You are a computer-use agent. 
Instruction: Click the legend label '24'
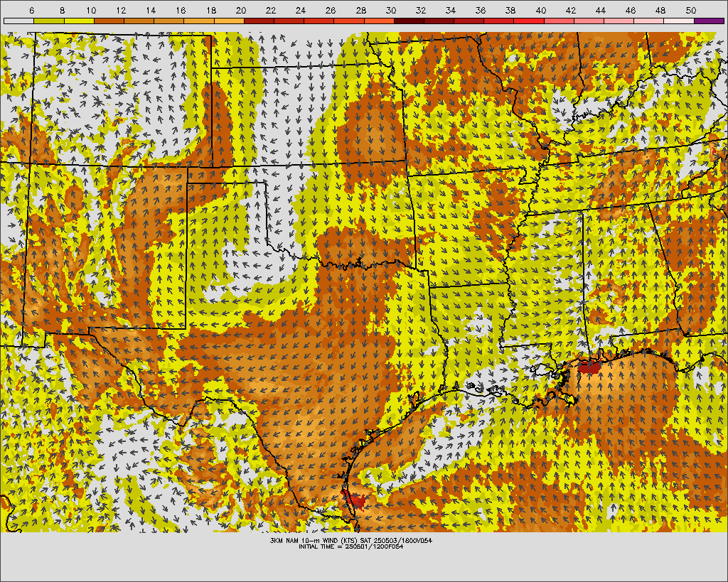[301, 10]
